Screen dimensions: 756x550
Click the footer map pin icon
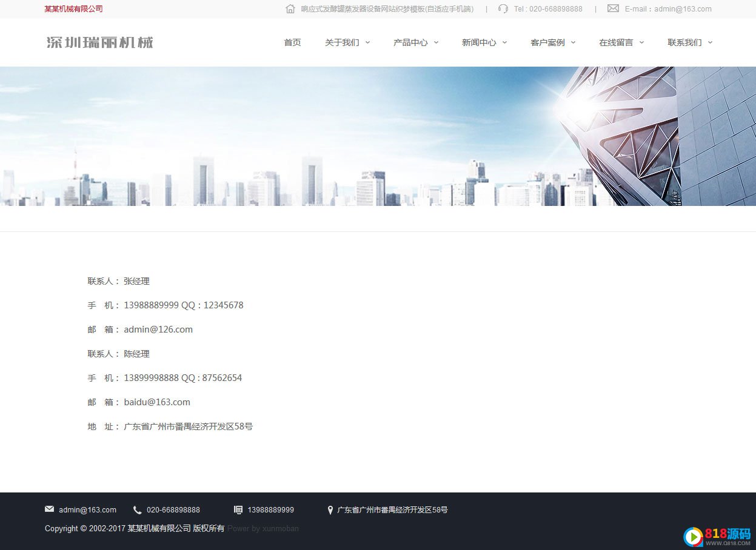click(x=330, y=510)
